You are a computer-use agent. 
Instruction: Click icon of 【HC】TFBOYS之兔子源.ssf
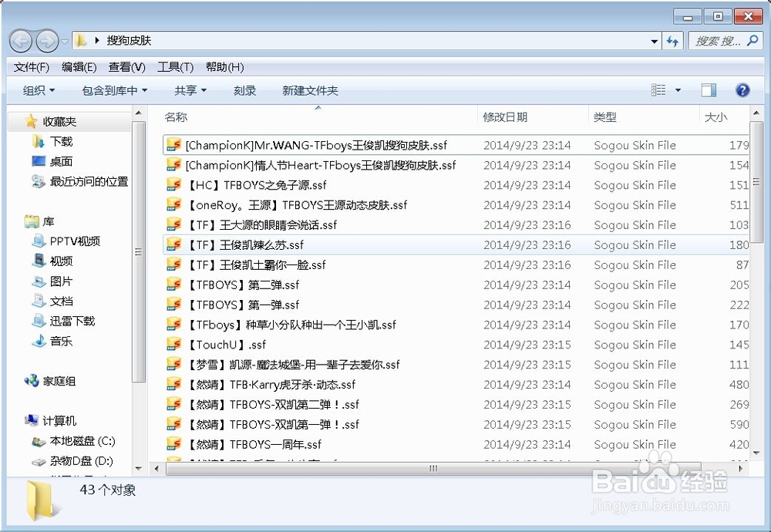173,185
